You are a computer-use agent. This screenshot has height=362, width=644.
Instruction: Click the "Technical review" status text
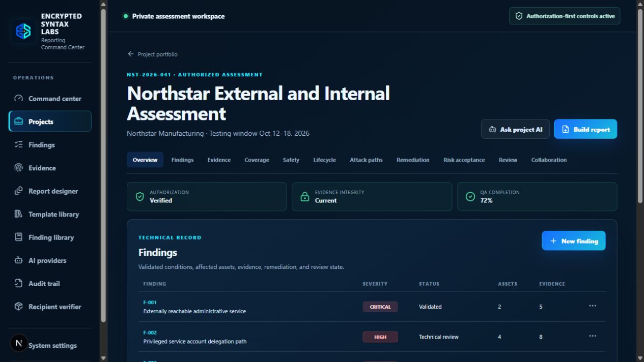click(x=439, y=337)
